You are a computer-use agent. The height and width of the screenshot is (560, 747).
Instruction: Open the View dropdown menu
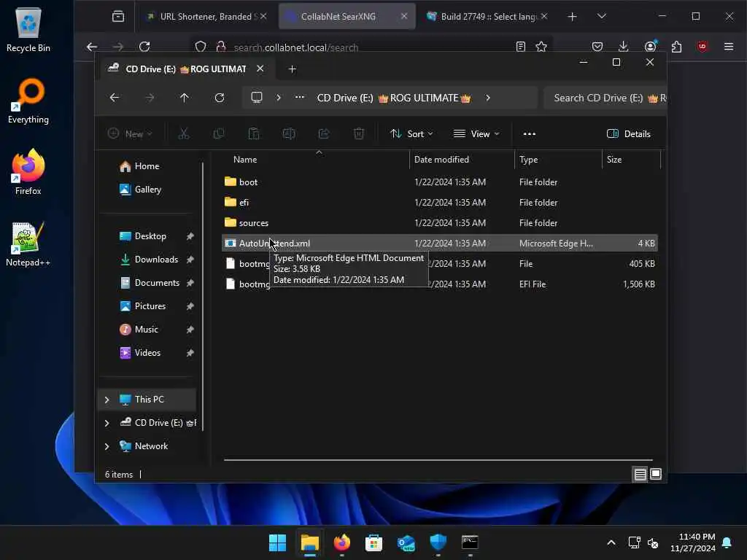(x=476, y=134)
